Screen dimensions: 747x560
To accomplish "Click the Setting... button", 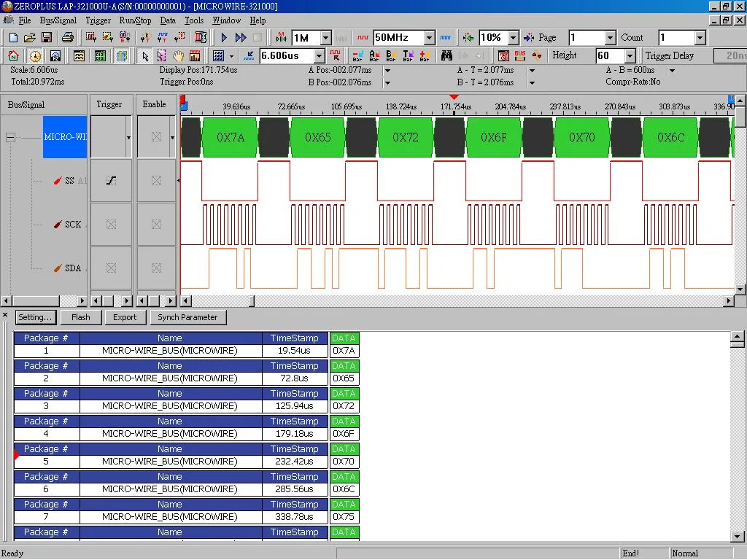I will click(35, 317).
